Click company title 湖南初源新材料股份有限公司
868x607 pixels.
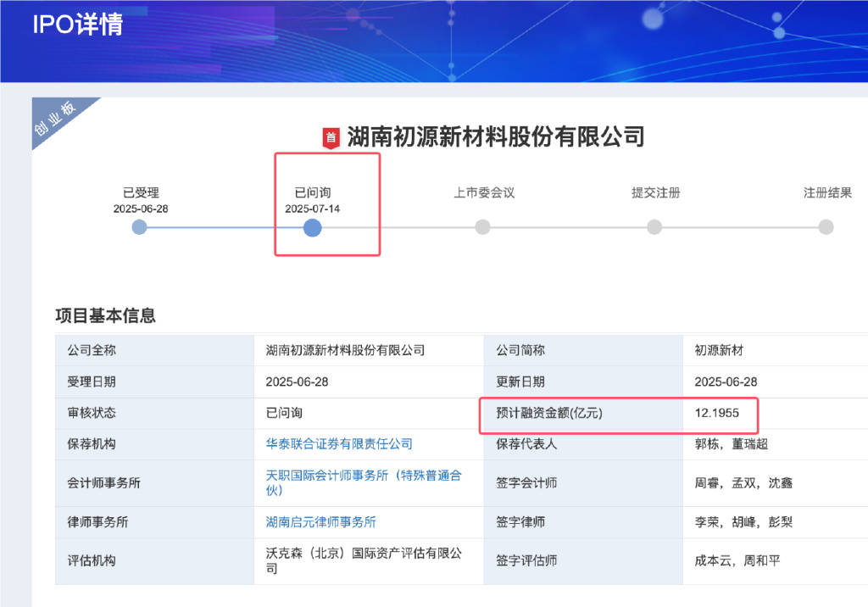(x=496, y=136)
